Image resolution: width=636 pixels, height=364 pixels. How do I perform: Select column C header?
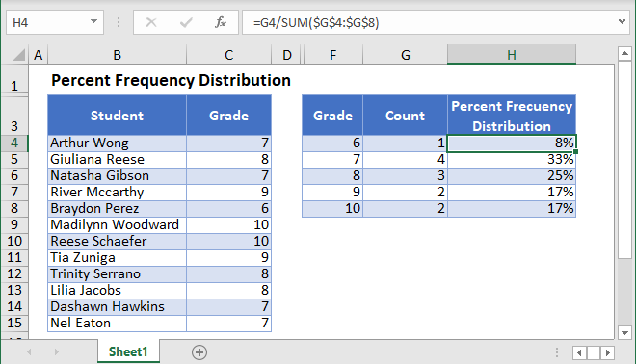(228, 55)
